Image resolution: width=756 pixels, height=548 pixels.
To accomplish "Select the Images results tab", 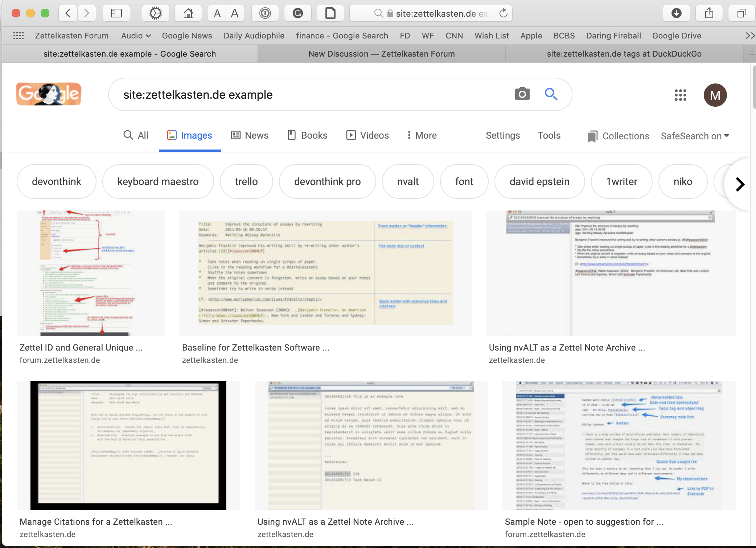I will tap(190, 135).
